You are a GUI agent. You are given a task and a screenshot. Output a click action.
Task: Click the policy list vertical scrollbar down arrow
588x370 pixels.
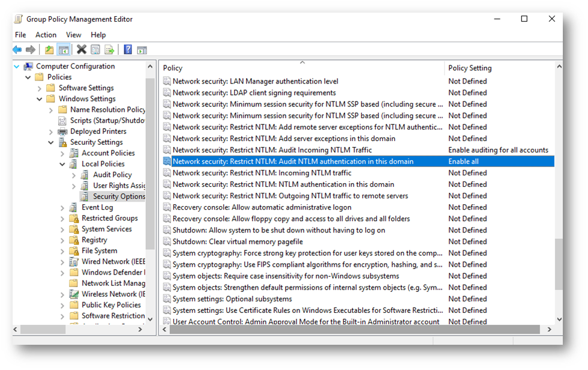click(559, 320)
